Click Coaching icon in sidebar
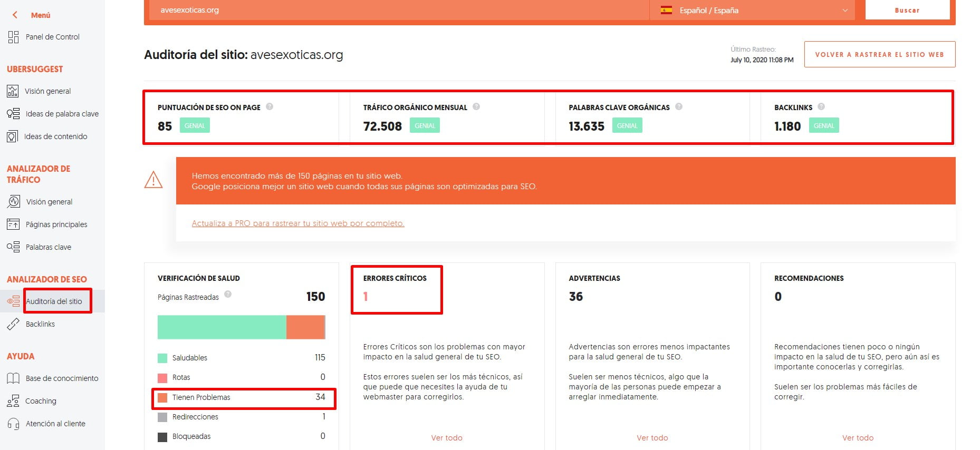 tap(13, 401)
